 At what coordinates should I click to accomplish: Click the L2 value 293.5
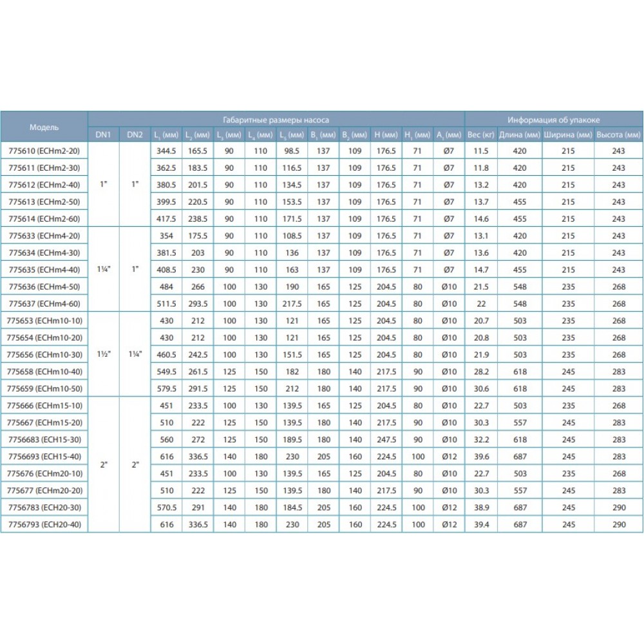[x=198, y=303]
